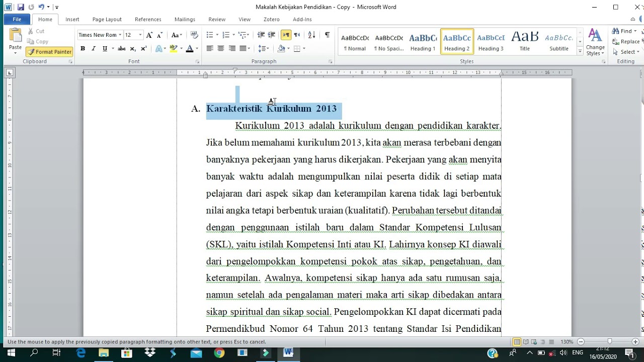Apply the No Spacing style

click(389, 42)
